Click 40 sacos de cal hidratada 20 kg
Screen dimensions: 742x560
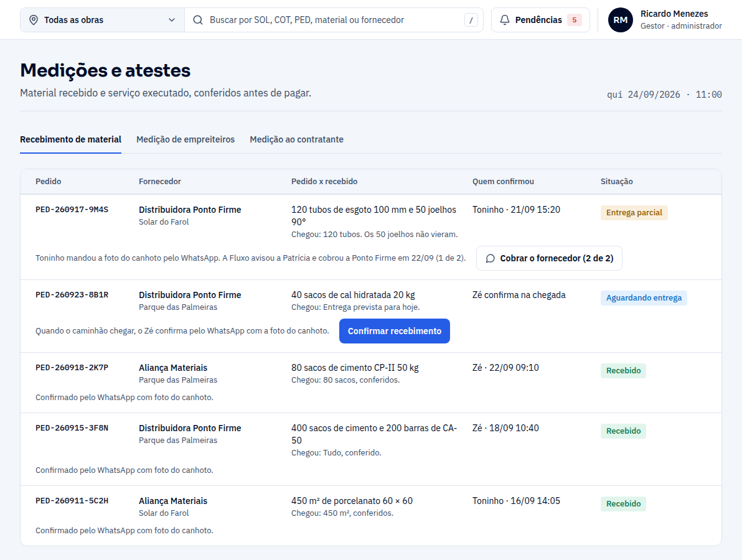point(353,295)
